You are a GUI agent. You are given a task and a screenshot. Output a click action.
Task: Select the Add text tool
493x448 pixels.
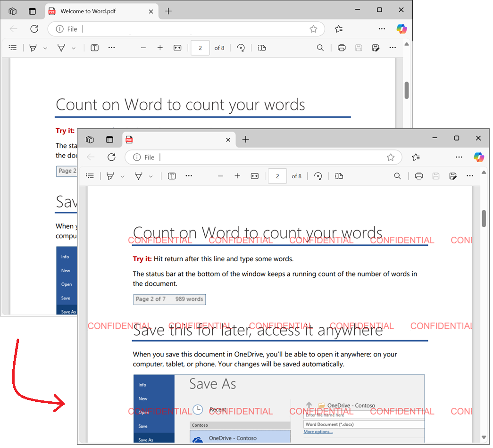point(171,176)
